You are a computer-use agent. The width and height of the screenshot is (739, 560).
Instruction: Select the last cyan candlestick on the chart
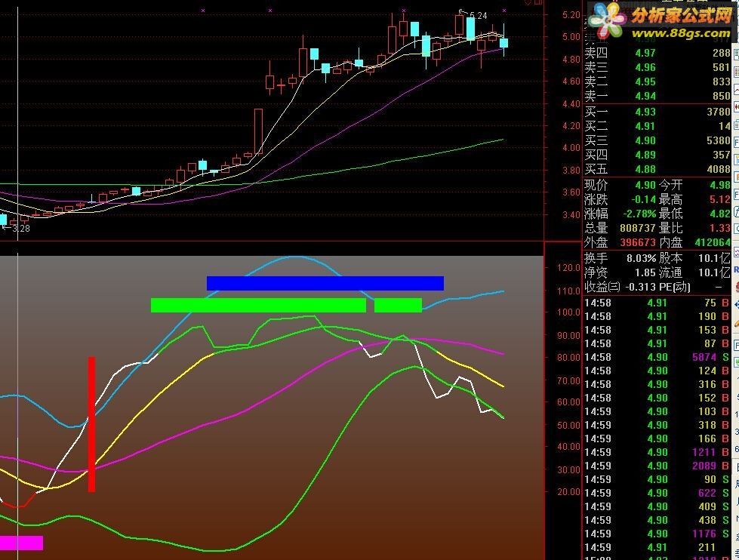point(503,43)
